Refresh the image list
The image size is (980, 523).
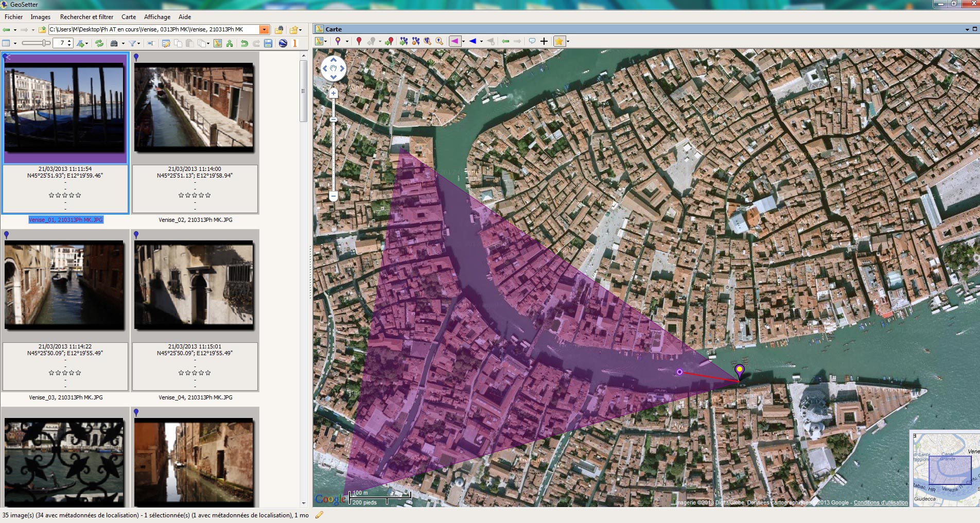tap(100, 43)
